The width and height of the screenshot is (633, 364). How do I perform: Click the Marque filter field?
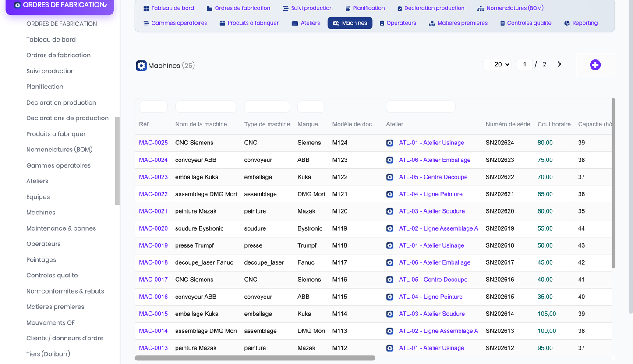pyautogui.click(x=311, y=106)
